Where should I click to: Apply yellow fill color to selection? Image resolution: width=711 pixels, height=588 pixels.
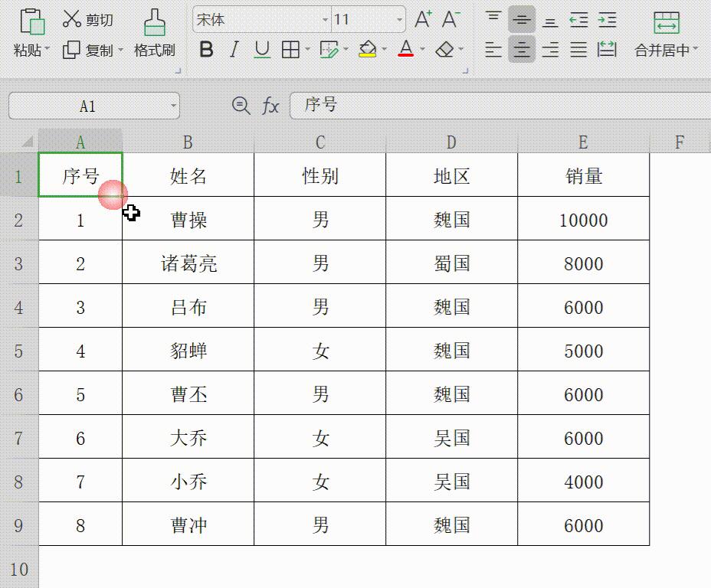(366, 49)
